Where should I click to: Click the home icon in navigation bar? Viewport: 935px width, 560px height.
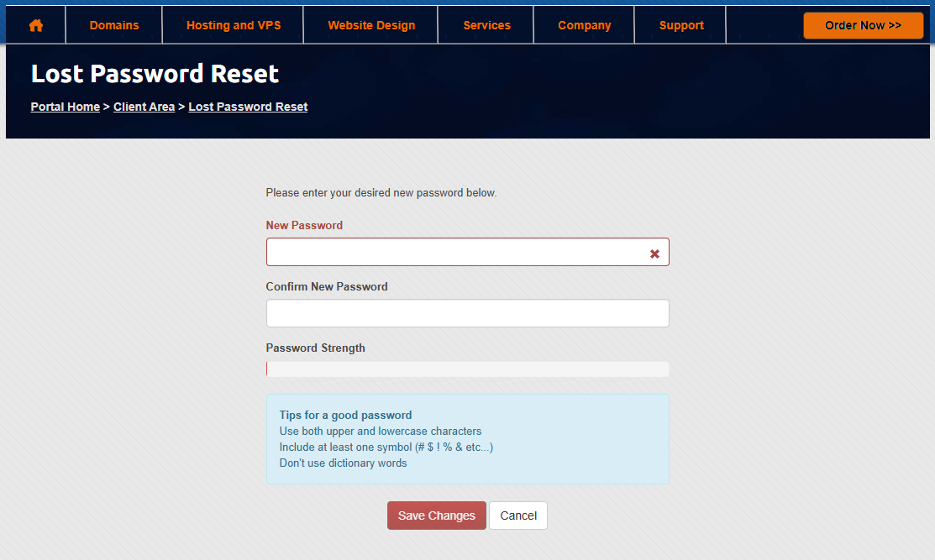coord(35,25)
